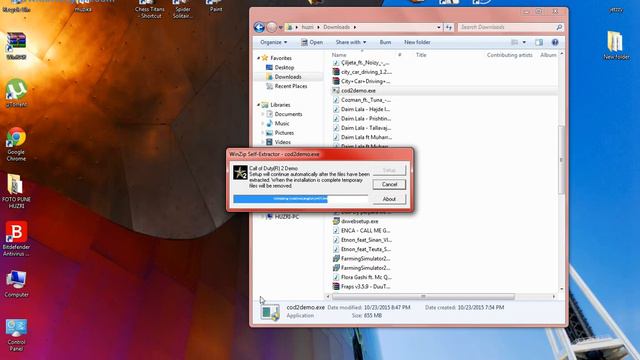The image size is (640, 360).
Task: Open the Bitdefender Antivirus desktop shortcut
Action: [16, 239]
